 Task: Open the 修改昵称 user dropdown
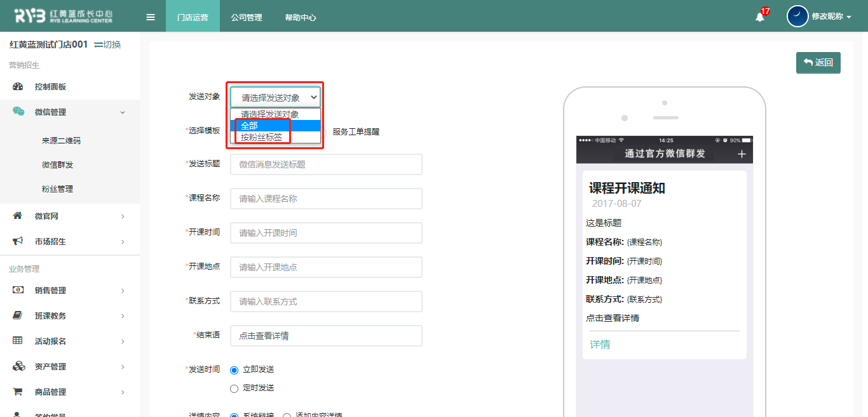[x=831, y=17]
